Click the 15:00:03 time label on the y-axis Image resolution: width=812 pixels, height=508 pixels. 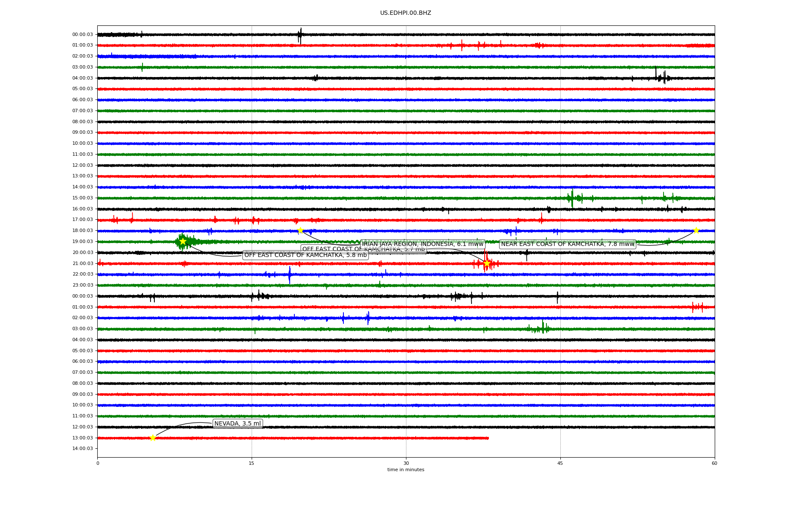click(82, 198)
